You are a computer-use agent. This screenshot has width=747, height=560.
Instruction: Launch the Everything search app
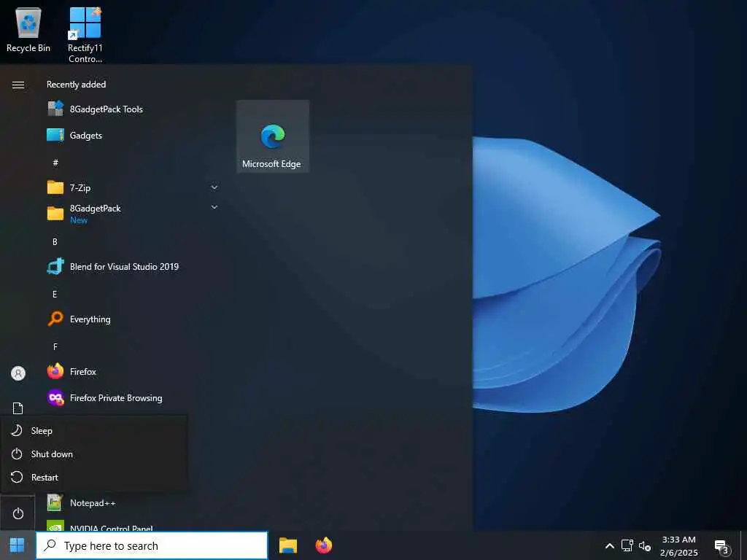133,319
